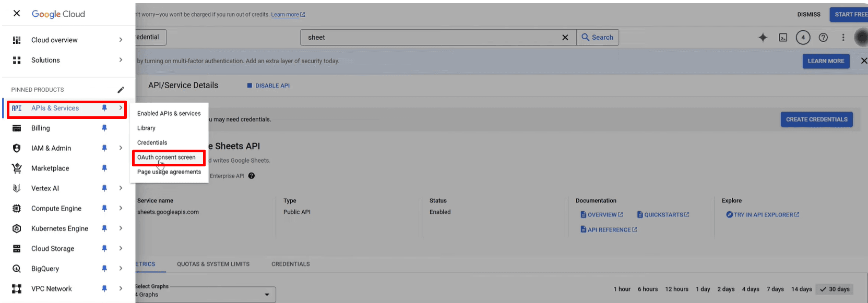Unpin Kubernetes Engine product
Screen dimensions: 868x303
coord(104,228)
